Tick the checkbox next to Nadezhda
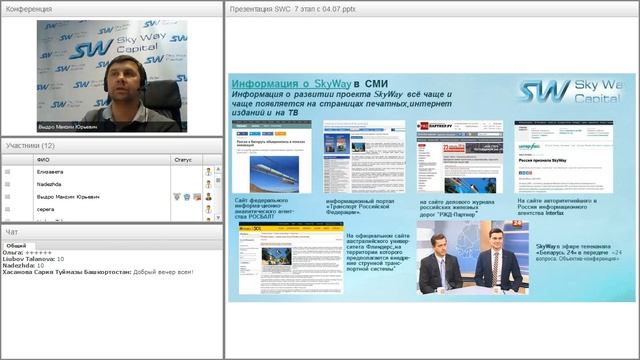 pos(7,184)
